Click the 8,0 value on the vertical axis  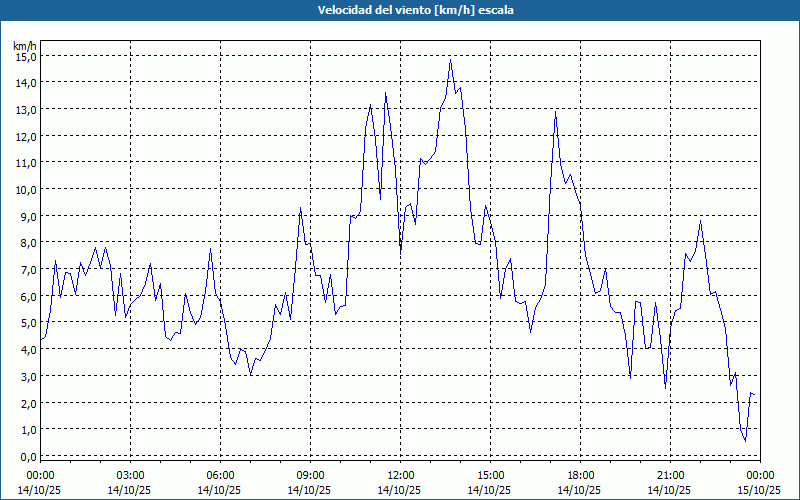pyautogui.click(x=26, y=242)
